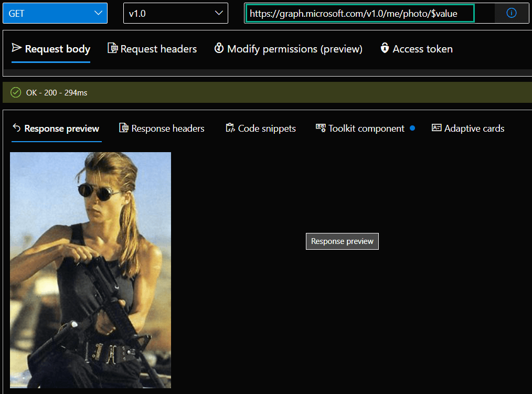Click the Modify permissions key icon
The width and height of the screenshot is (532, 394).
[x=219, y=48]
